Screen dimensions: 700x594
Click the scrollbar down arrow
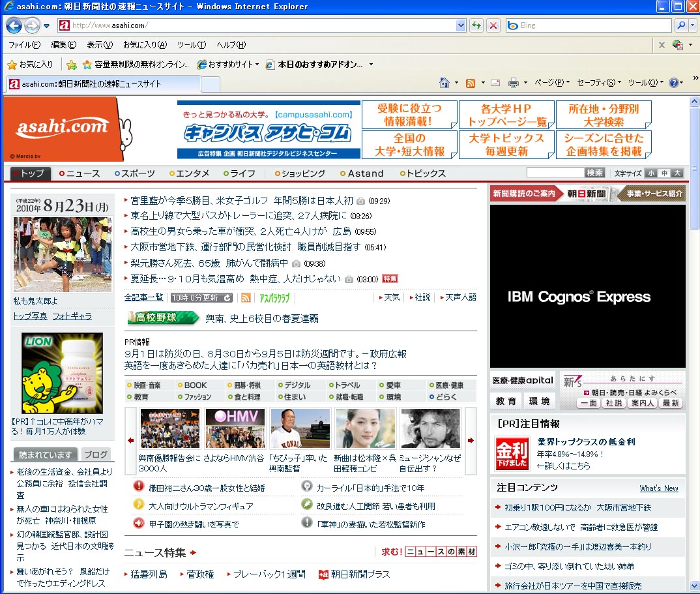pos(694,586)
